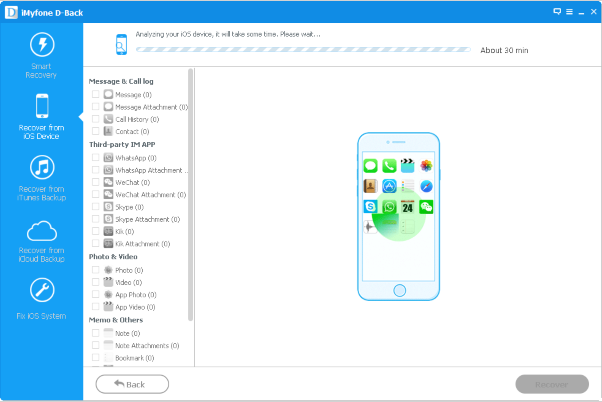Image resolution: width=602 pixels, height=402 pixels.
Task: Tick the App Photo (0) checkbox
Action: pos(96,294)
